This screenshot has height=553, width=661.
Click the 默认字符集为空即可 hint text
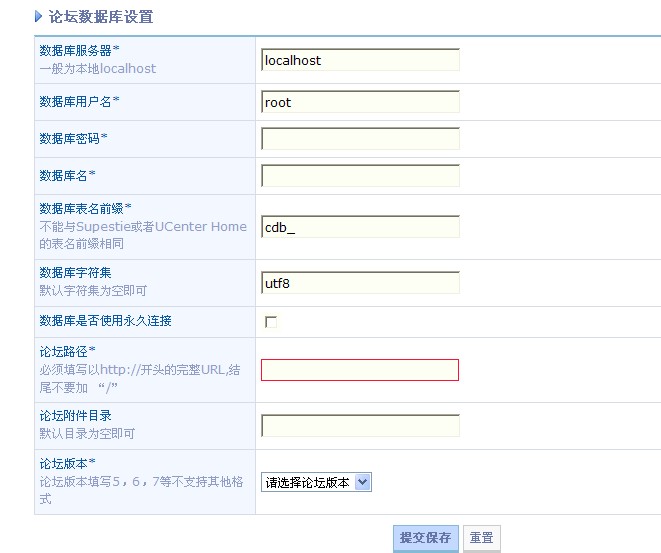(93, 290)
